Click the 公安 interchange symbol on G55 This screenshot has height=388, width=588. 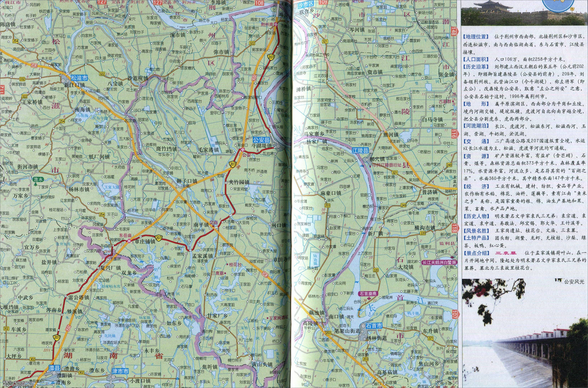[x=243, y=150]
